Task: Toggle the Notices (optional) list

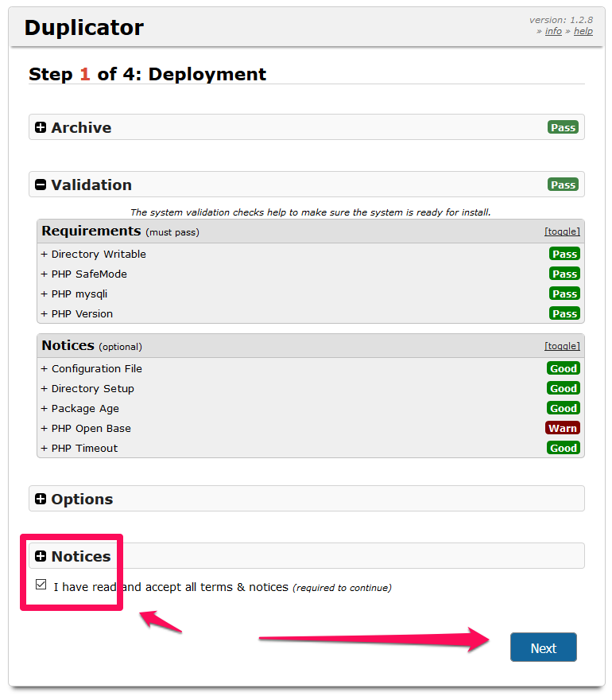Action: click(562, 347)
